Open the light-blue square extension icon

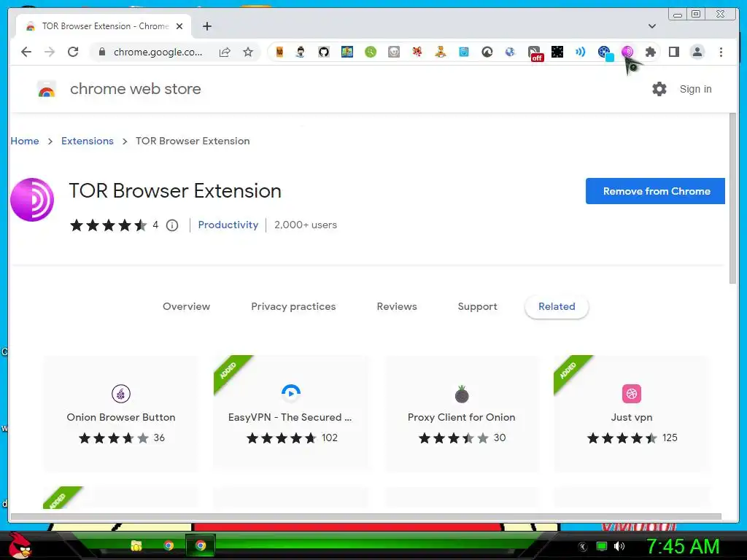[x=464, y=52]
